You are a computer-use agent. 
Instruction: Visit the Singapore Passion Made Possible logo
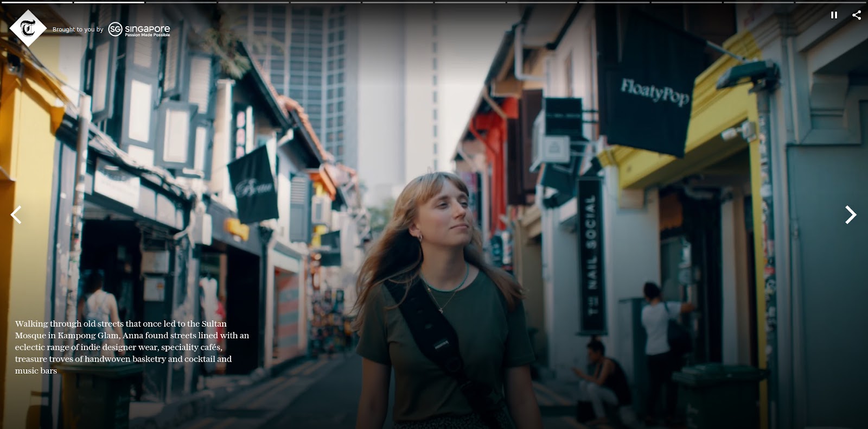(139, 29)
